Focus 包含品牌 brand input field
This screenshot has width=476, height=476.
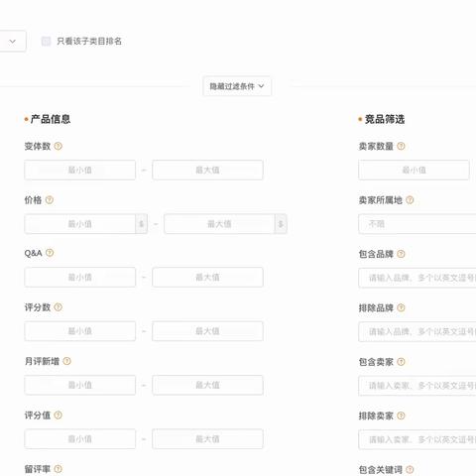point(417,278)
